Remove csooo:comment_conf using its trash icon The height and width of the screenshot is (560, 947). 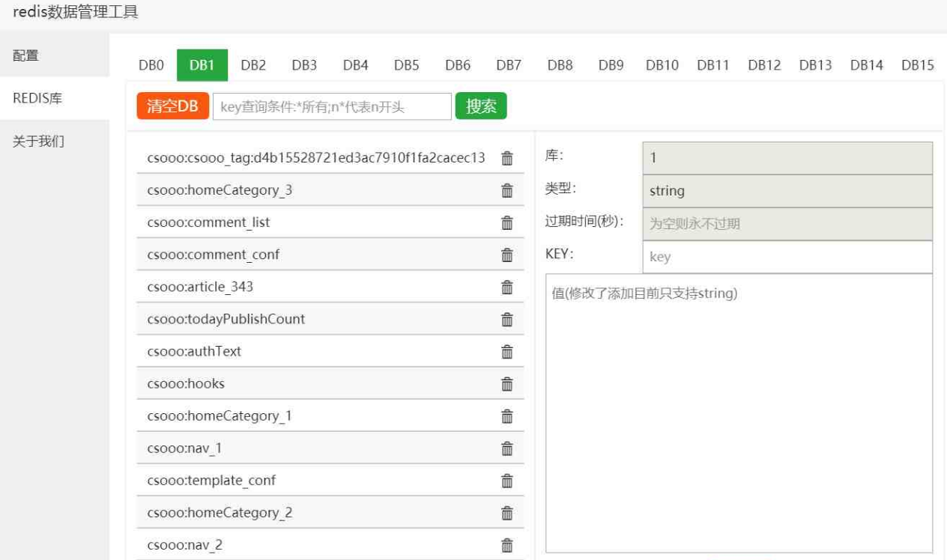507,255
